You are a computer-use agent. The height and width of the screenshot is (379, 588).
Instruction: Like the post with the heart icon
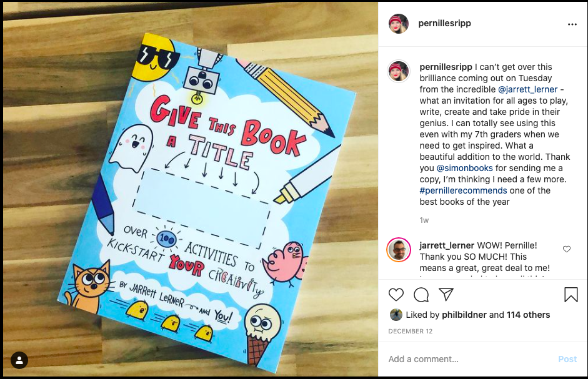pos(396,295)
